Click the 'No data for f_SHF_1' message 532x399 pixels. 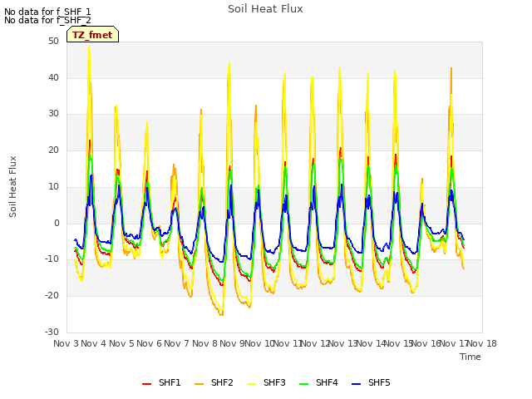pos(47,12)
